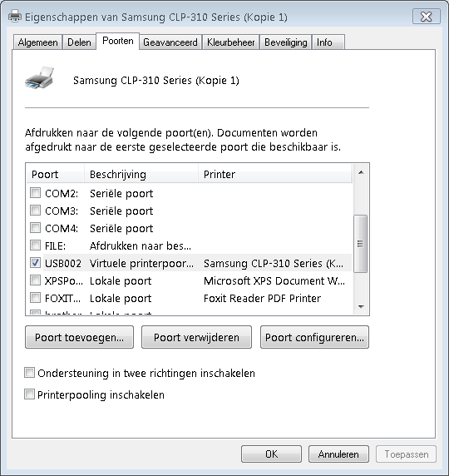Go to the Kleurbeheer tab
The height and width of the screenshot is (476, 449).
click(x=230, y=42)
